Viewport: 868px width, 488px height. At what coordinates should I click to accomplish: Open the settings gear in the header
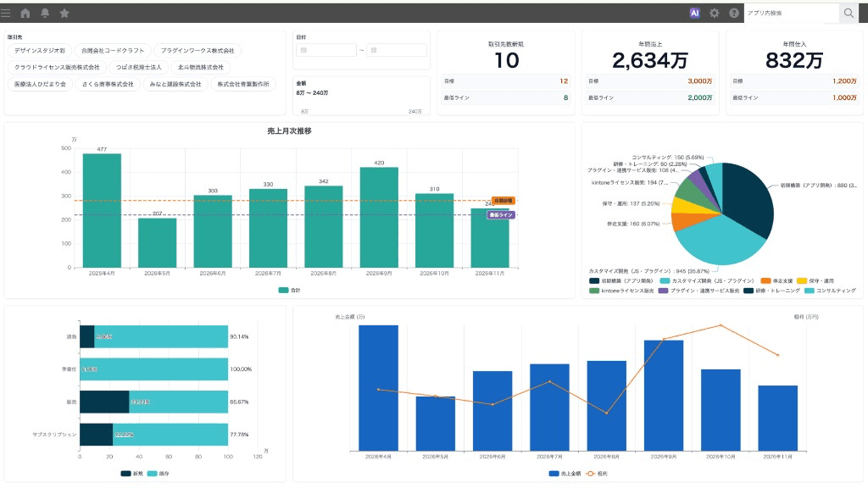tap(715, 13)
